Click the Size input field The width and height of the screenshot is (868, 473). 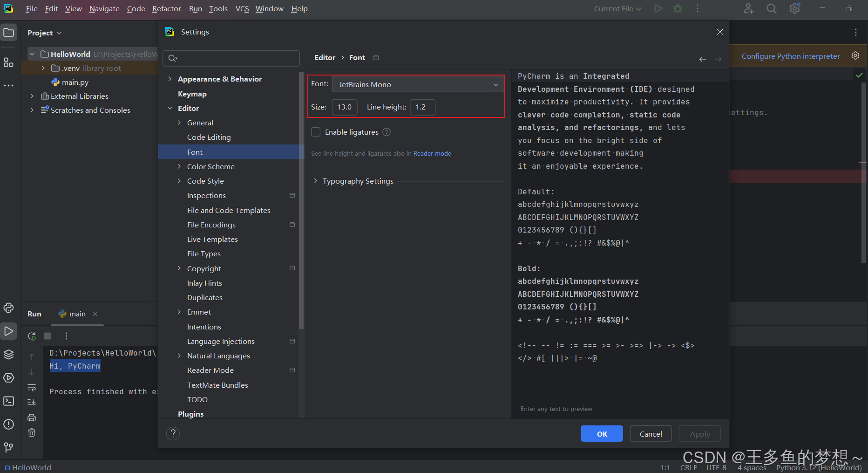point(345,107)
